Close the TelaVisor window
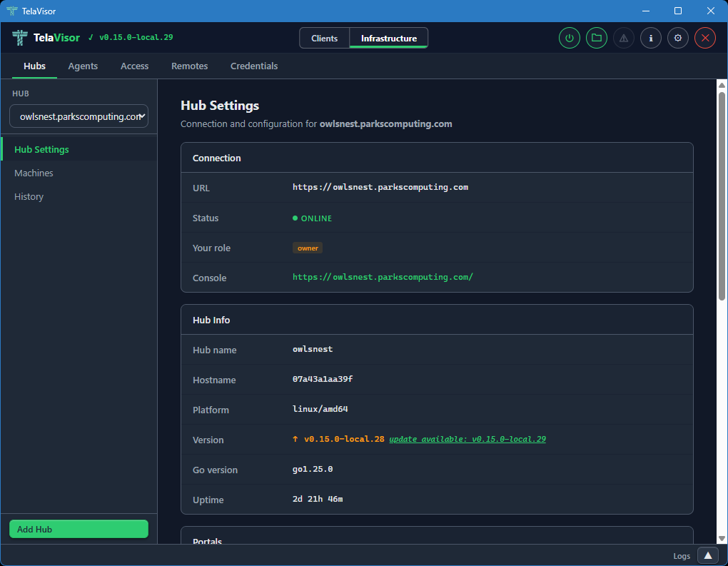 tap(710, 11)
